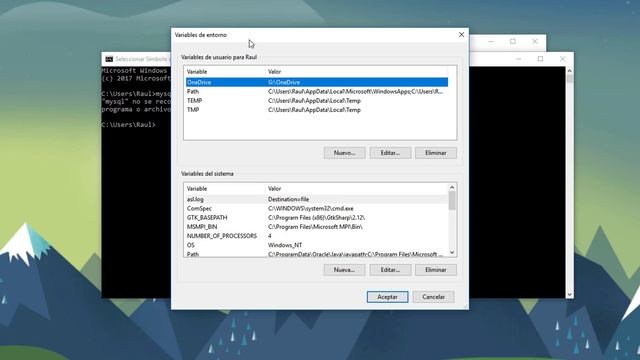Minimize the command prompt window
The image size is (640, 360).
pyautogui.click(x=518, y=59)
